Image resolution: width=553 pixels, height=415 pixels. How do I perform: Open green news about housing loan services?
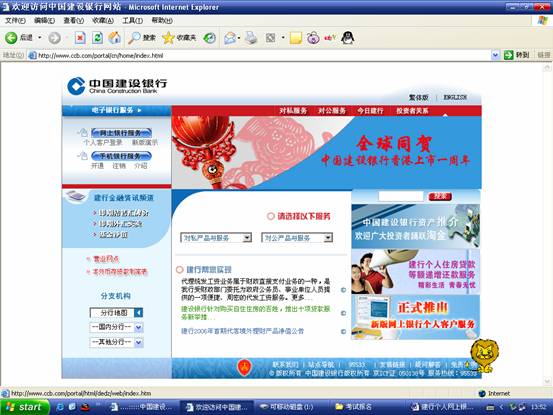point(255,313)
